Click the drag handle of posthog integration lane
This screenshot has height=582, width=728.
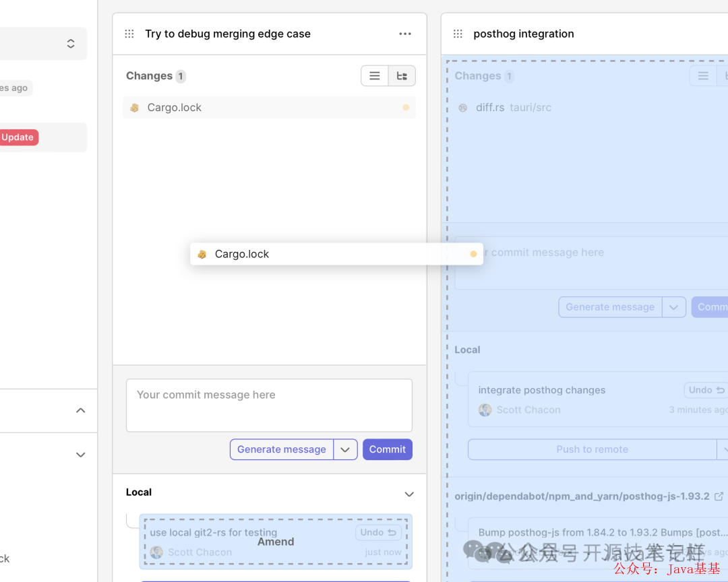tap(458, 34)
